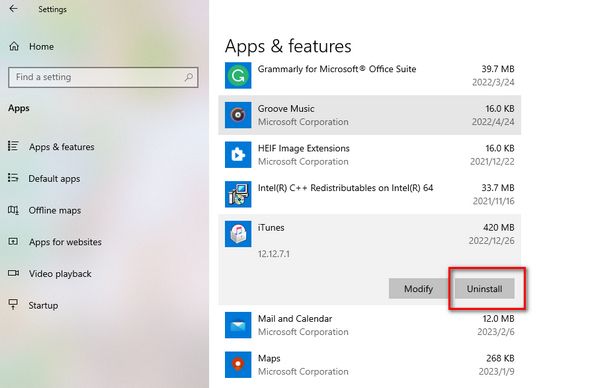
Task: Click the Video playback camera icon
Action: 13,273
